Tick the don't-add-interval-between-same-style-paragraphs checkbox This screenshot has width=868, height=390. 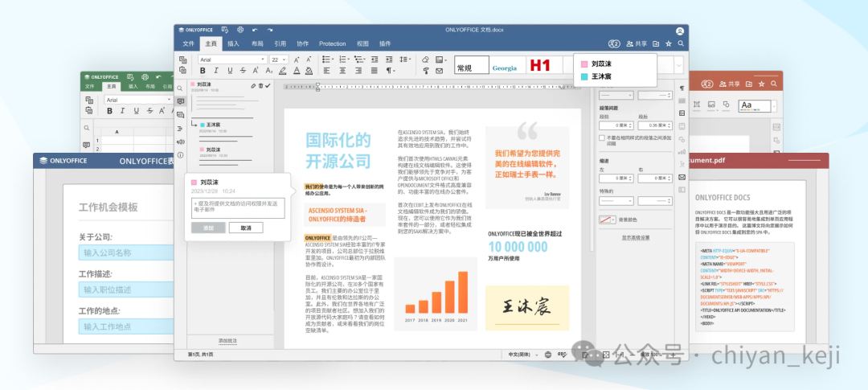[x=603, y=138]
